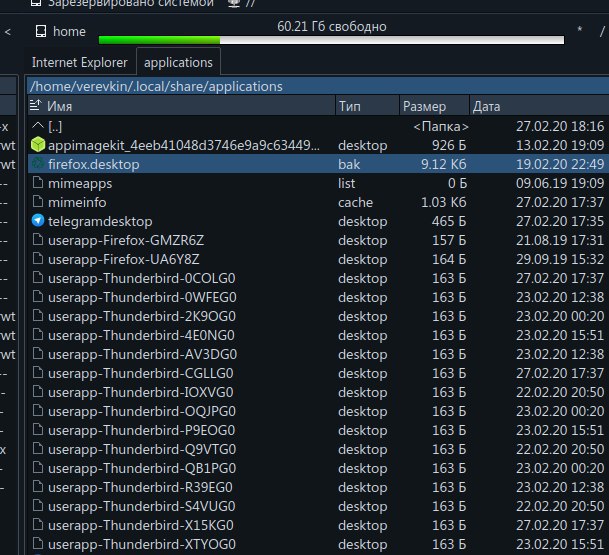Select userapp-Thunderbird-P9EOG0 file
609x555 pixels.
318,430
